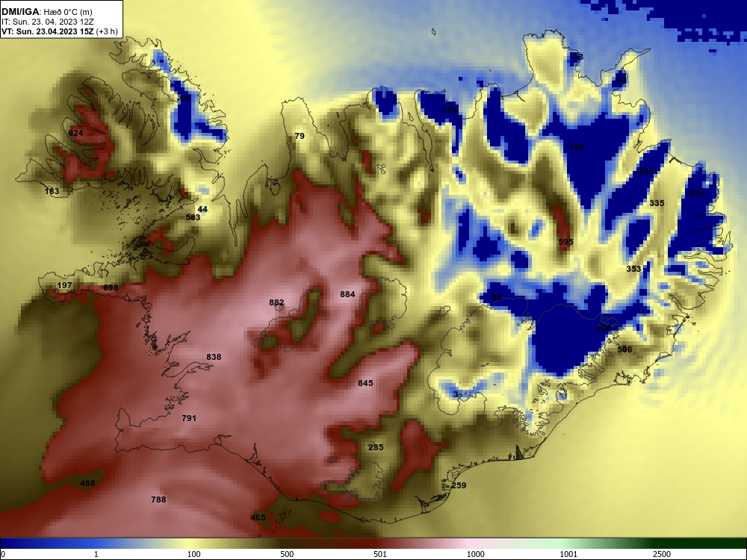Image resolution: width=747 pixels, height=560 pixels.
Task: Click the legend label 1000
Action: coord(475,554)
